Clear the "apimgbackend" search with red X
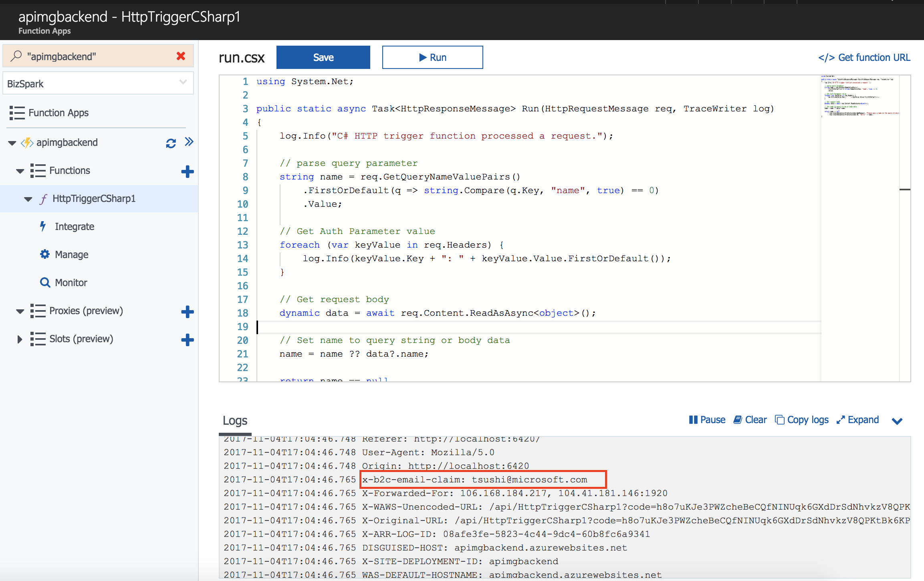924x581 pixels. (x=181, y=56)
